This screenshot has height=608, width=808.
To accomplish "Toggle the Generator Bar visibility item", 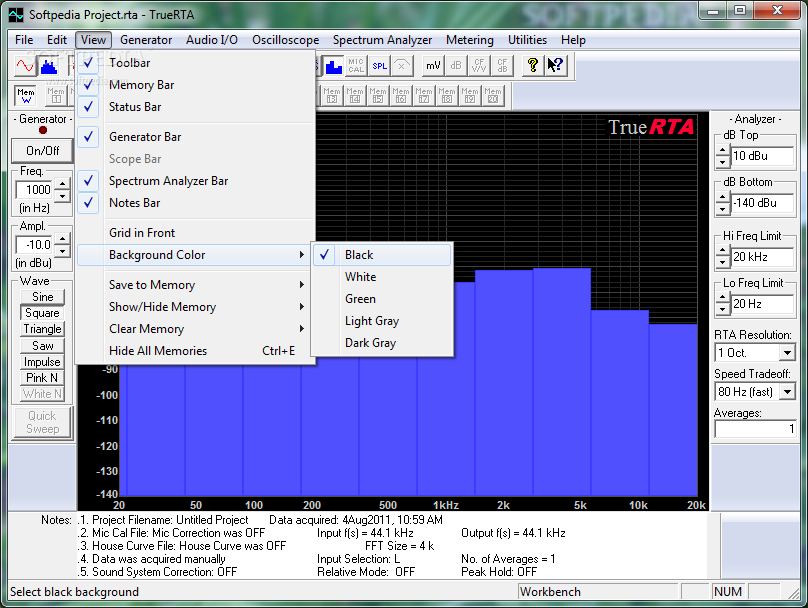I will coord(196,137).
